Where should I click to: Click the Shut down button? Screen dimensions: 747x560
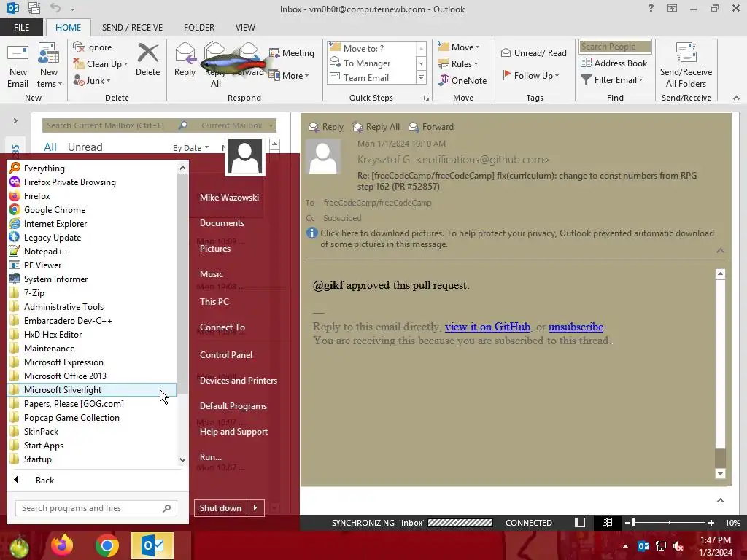(220, 508)
